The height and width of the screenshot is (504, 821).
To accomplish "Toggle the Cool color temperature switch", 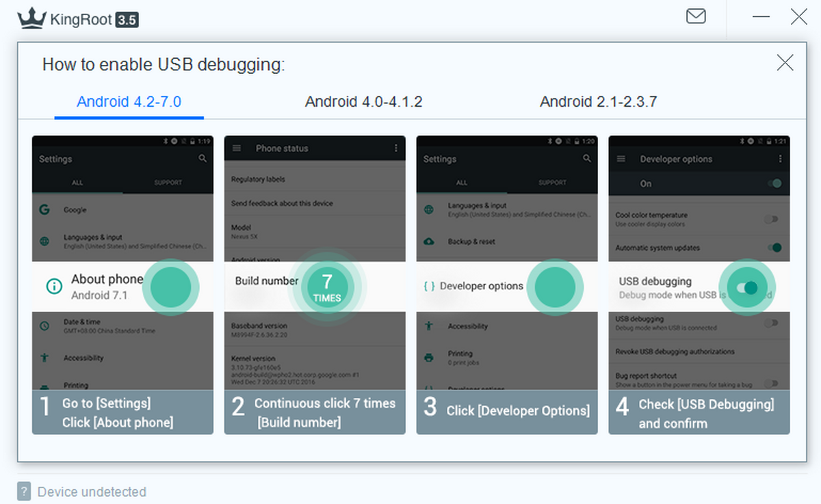I will [772, 219].
